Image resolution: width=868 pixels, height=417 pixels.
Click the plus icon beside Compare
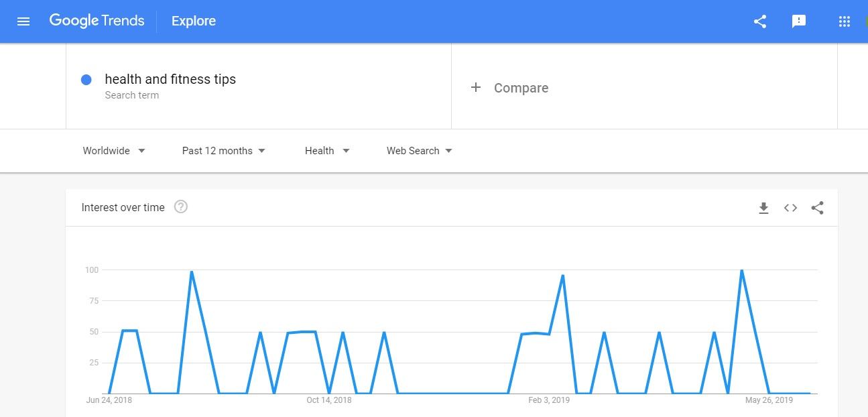(x=476, y=87)
